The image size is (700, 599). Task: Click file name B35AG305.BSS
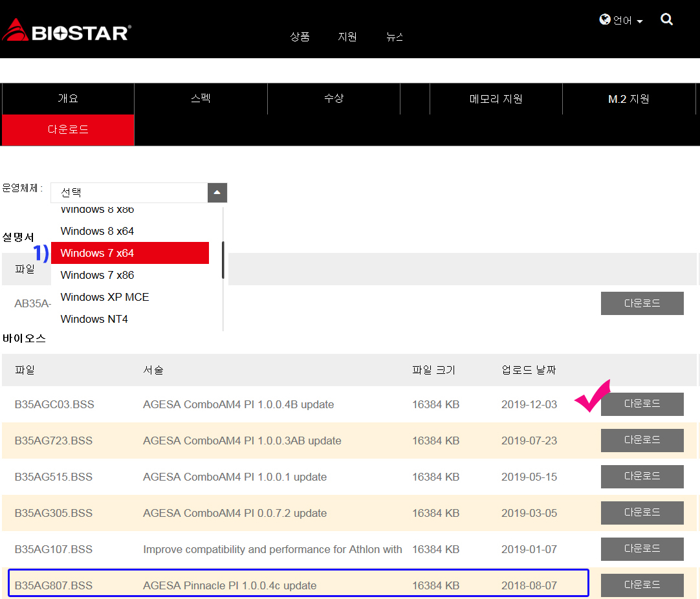(x=54, y=513)
